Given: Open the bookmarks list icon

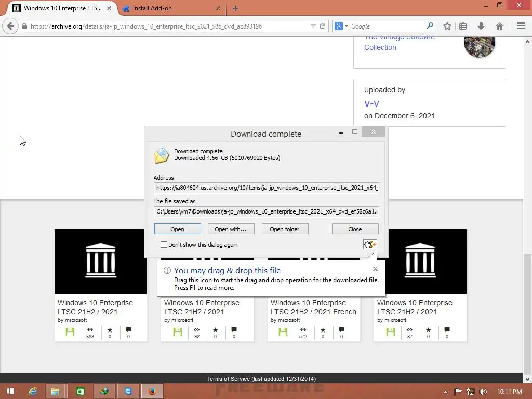Looking at the screenshot, I should coord(463,26).
